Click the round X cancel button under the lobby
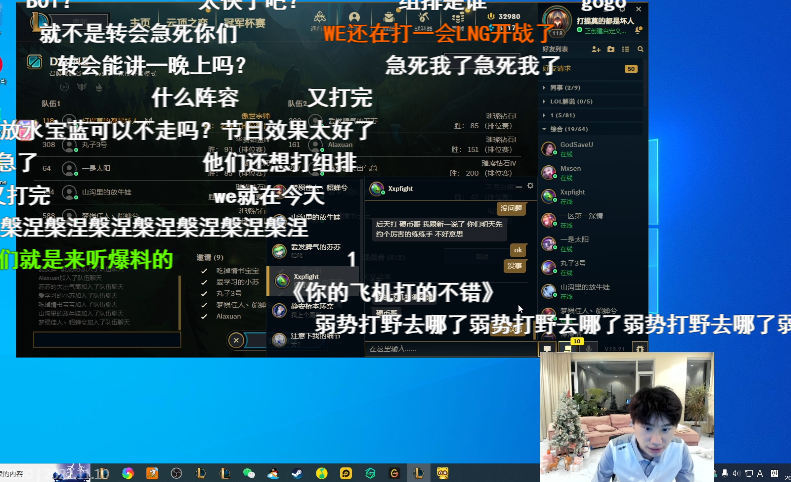This screenshot has width=791, height=482. tap(236, 340)
